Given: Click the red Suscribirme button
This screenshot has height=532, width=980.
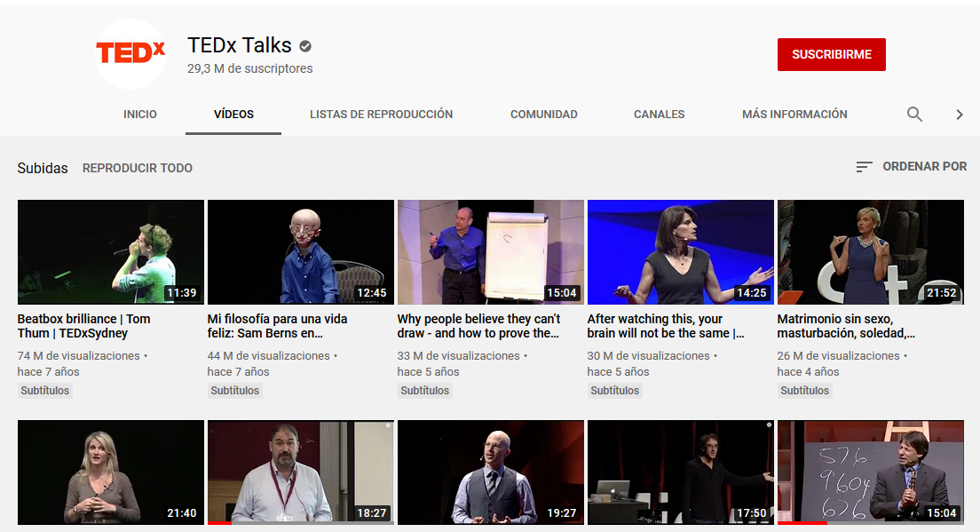Looking at the screenshot, I should pyautogui.click(x=831, y=54).
